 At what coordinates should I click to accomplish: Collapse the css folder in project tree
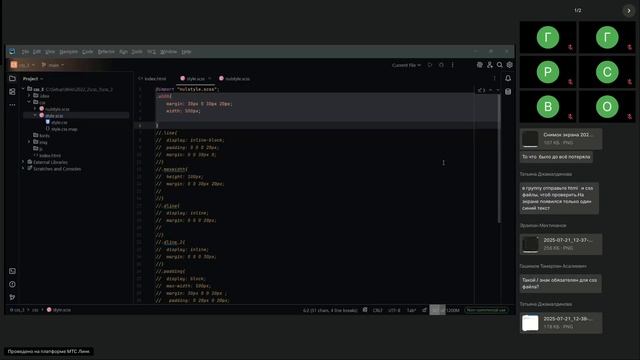click(29, 102)
